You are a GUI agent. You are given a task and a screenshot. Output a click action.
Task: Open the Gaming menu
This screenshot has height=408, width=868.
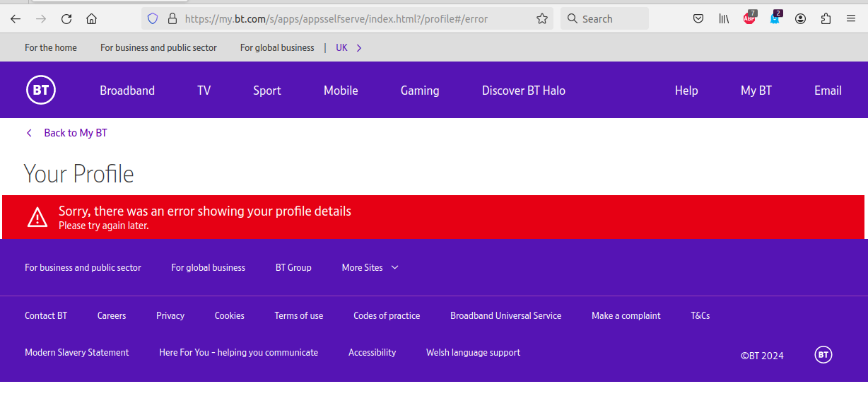[420, 91]
